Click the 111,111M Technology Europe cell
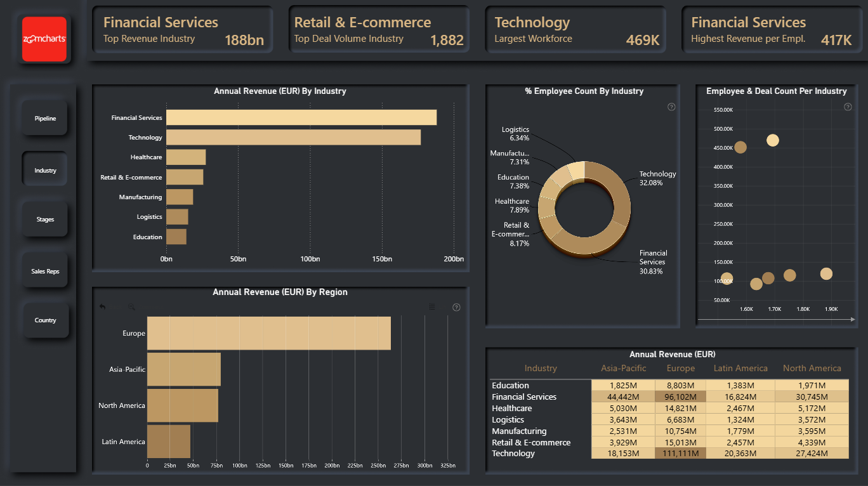 (x=680, y=454)
